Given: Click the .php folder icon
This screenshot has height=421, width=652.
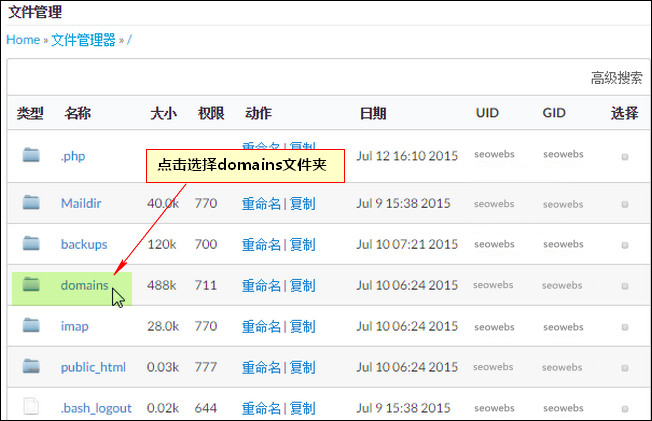Looking at the screenshot, I should coord(31,155).
